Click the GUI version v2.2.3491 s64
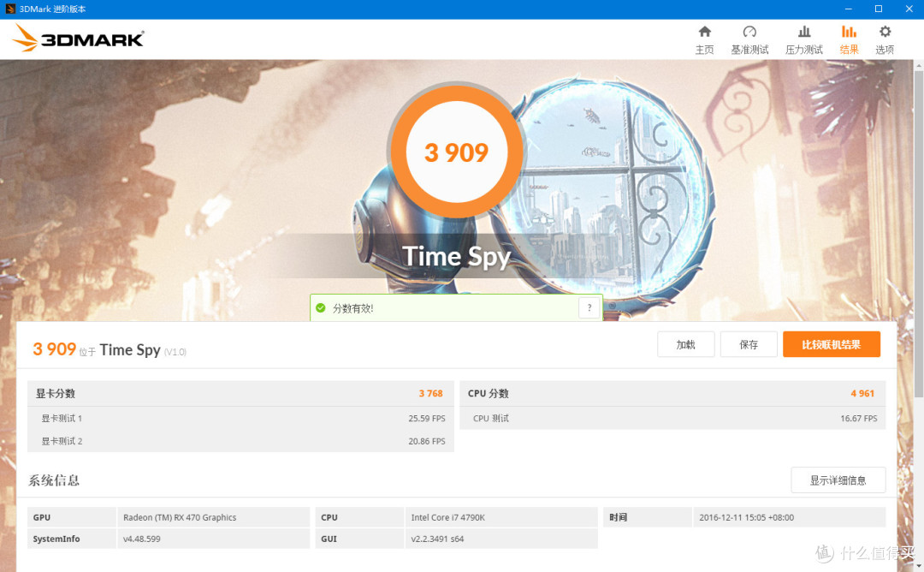 (x=501, y=539)
